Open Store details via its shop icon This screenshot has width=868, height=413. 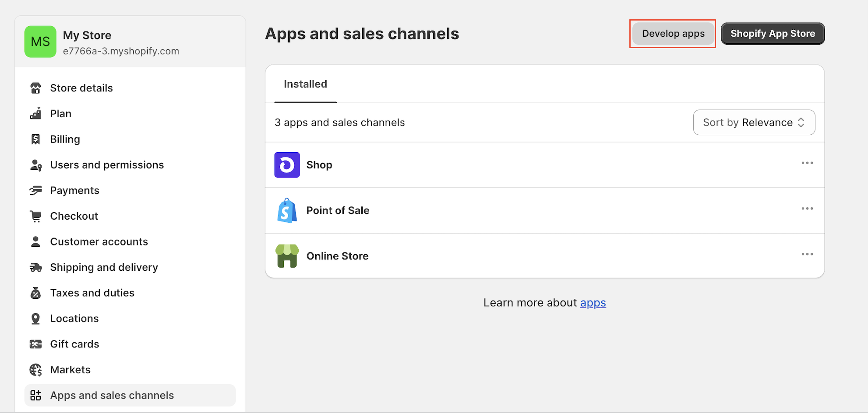click(x=35, y=88)
